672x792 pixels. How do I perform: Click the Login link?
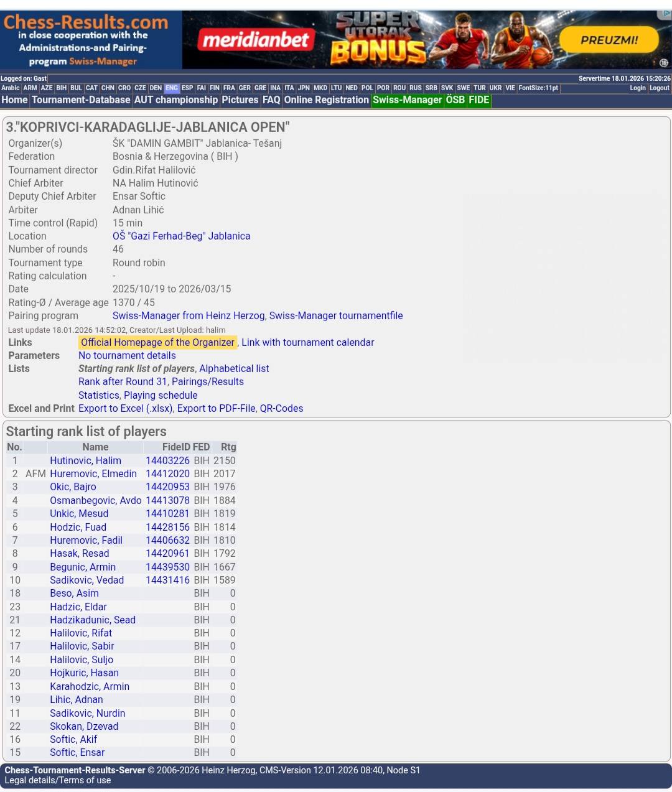637,88
